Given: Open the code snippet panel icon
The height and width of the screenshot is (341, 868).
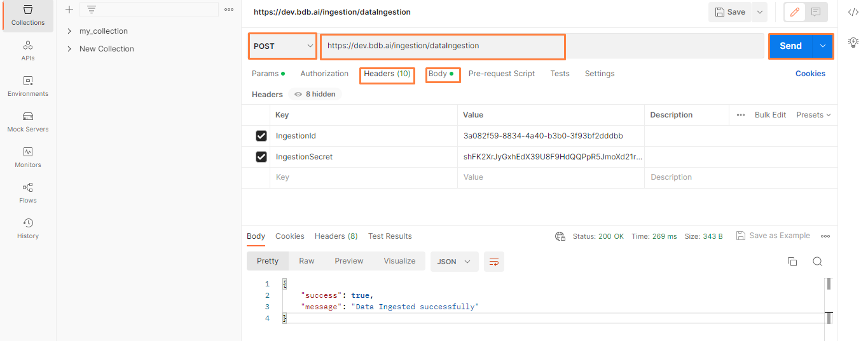Looking at the screenshot, I should coord(853,12).
